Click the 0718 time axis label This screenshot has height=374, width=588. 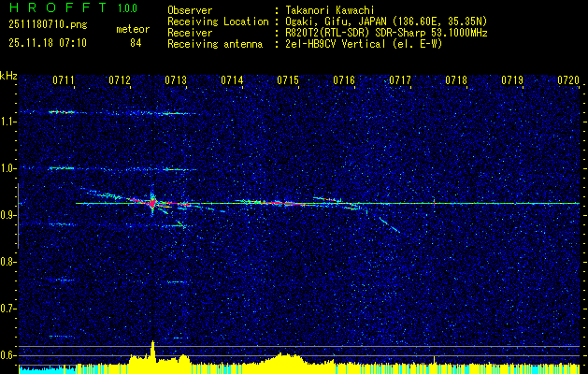click(456, 79)
